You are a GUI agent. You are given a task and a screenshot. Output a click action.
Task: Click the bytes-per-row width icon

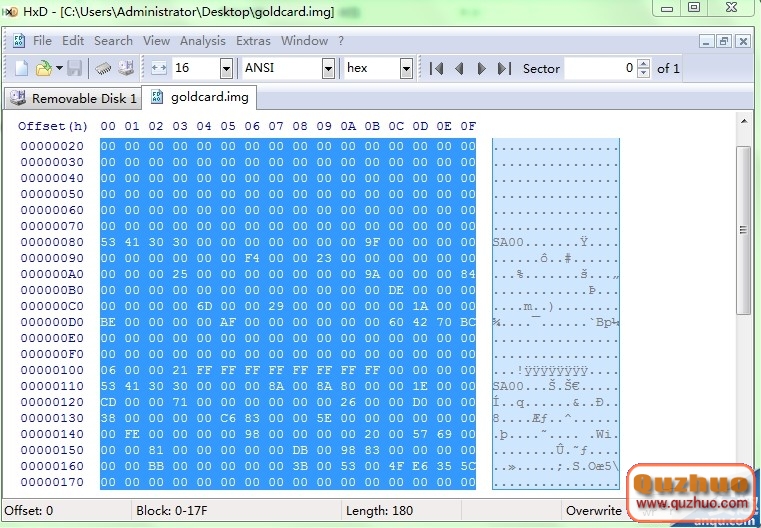tap(159, 68)
